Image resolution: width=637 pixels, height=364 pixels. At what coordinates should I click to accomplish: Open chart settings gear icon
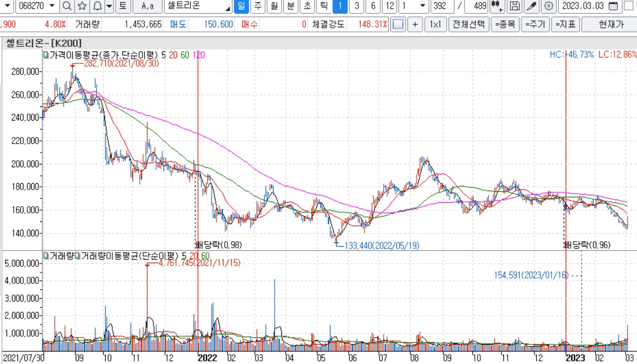coord(549,5)
